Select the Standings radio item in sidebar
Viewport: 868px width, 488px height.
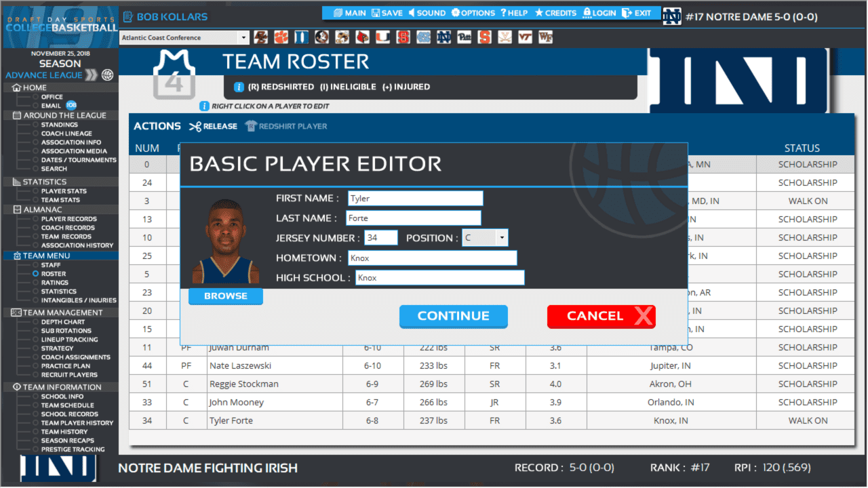coord(36,125)
